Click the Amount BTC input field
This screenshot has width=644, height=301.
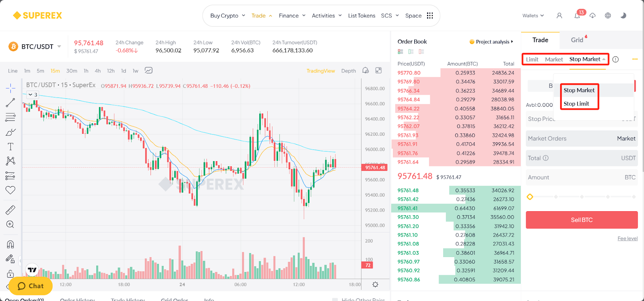[x=582, y=177]
